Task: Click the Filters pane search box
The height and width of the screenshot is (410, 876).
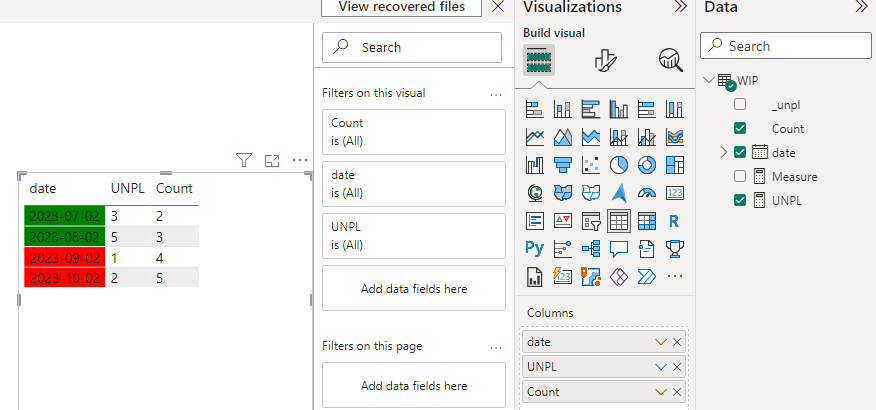Action: [x=412, y=47]
